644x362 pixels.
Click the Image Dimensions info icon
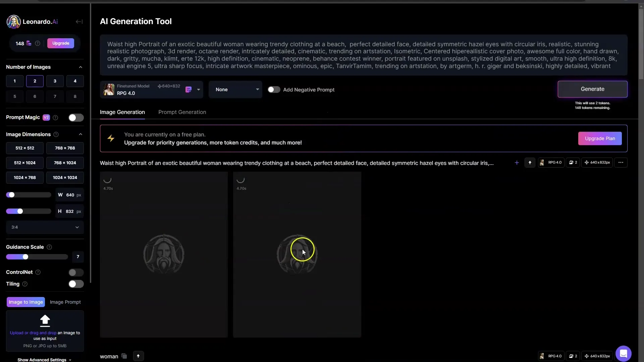[x=56, y=134]
